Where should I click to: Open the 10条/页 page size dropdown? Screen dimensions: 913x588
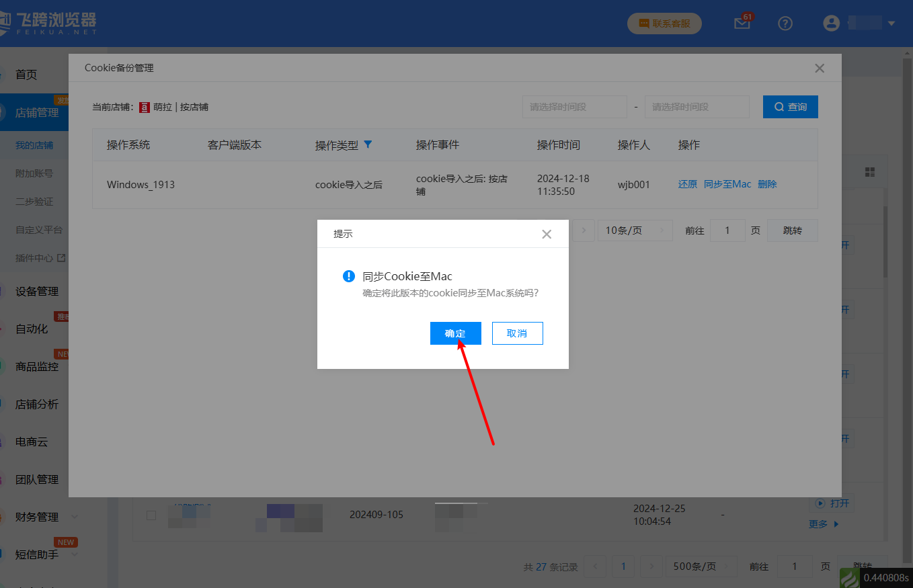coord(635,230)
